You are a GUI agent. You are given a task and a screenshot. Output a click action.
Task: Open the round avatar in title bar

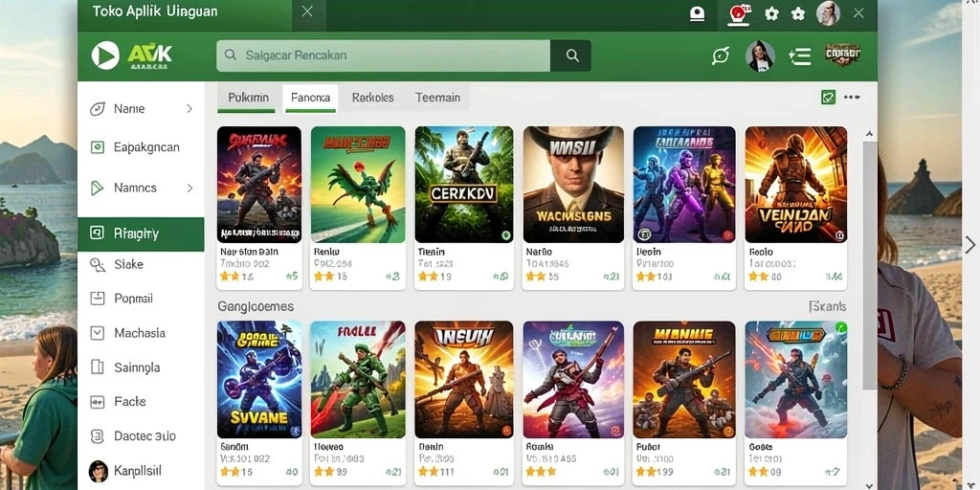pyautogui.click(x=828, y=13)
